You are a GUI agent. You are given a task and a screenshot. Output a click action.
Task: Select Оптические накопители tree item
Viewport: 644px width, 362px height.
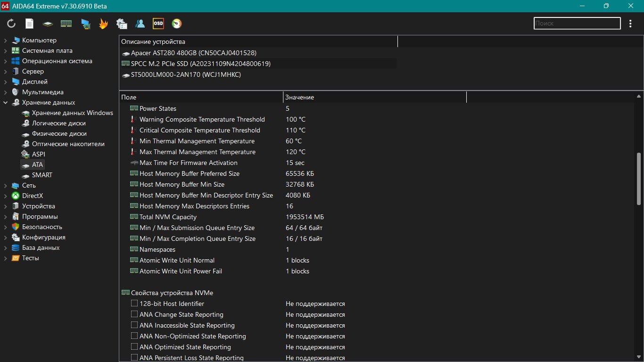(63, 144)
